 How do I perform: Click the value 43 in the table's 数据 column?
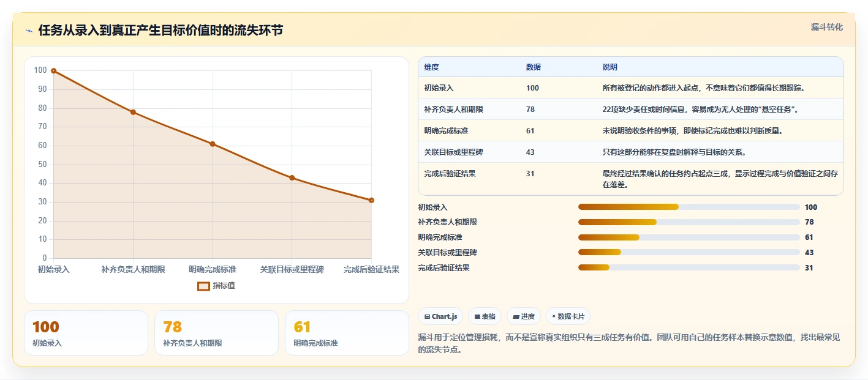coord(530,152)
